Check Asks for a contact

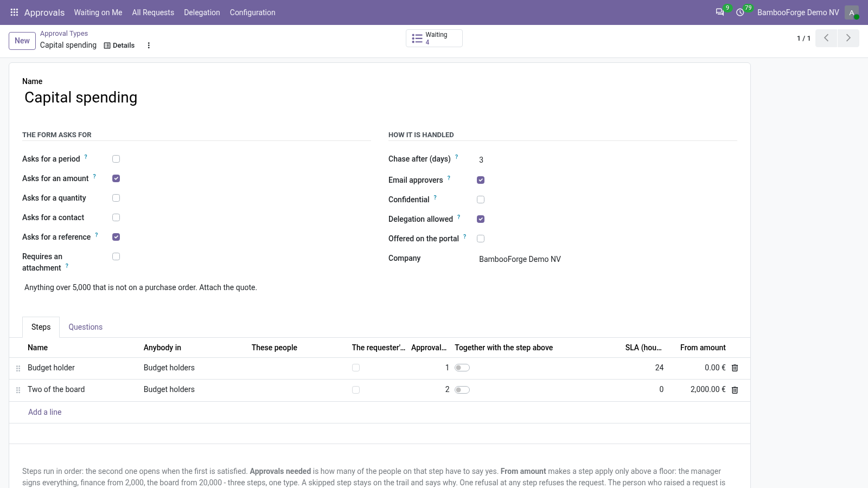[x=116, y=217]
